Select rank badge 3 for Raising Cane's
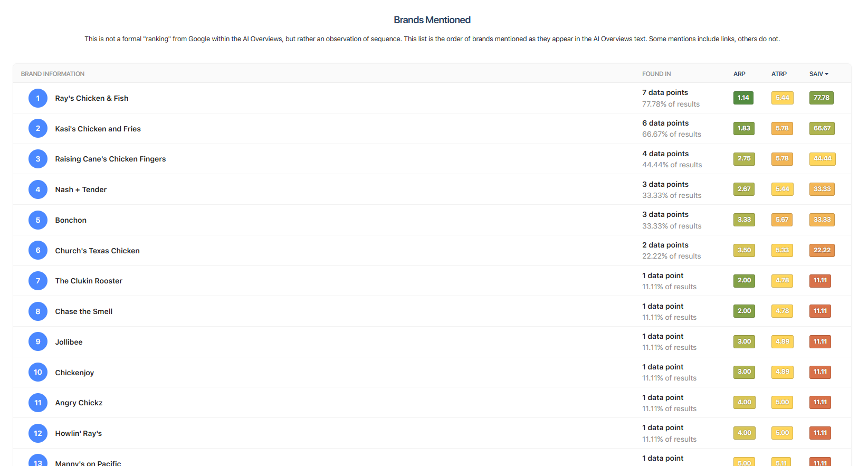Screen dimensions: 868x466 coord(38,159)
